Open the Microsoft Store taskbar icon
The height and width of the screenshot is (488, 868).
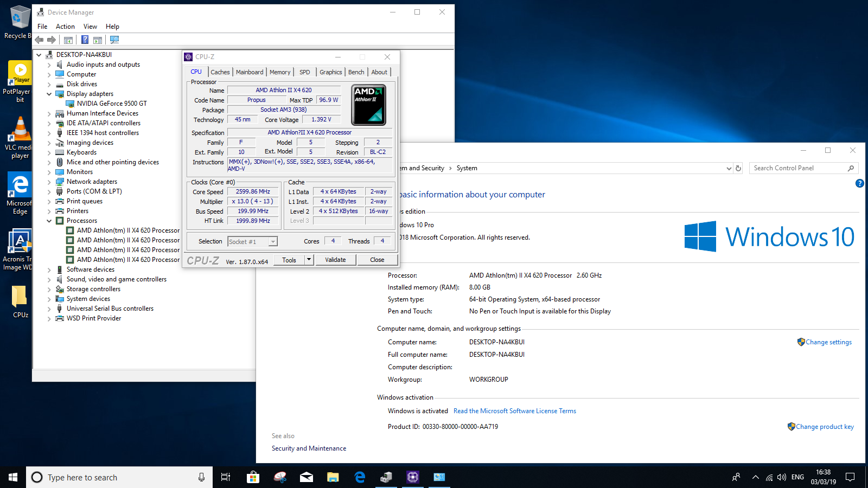click(253, 477)
